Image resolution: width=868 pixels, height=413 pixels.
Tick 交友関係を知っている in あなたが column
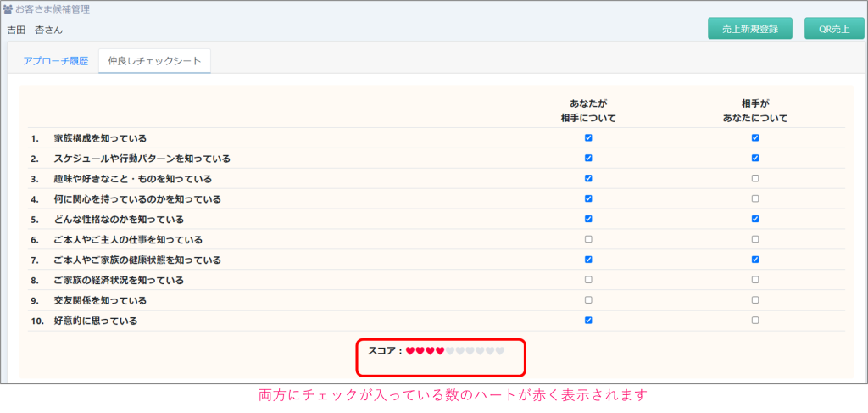tap(588, 300)
